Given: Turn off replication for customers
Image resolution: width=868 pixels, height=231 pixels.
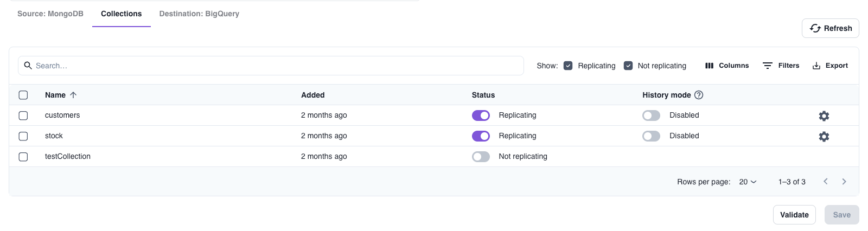Looking at the screenshot, I should point(481,116).
